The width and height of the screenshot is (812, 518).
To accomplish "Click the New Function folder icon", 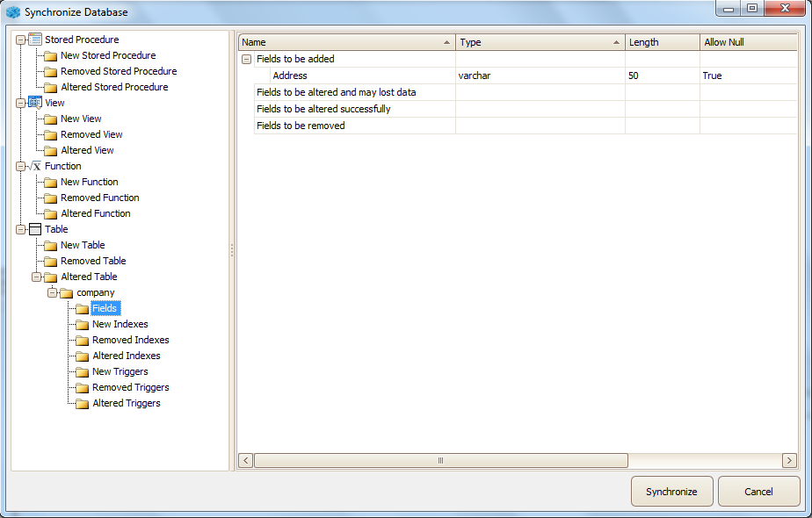I will coord(50,182).
